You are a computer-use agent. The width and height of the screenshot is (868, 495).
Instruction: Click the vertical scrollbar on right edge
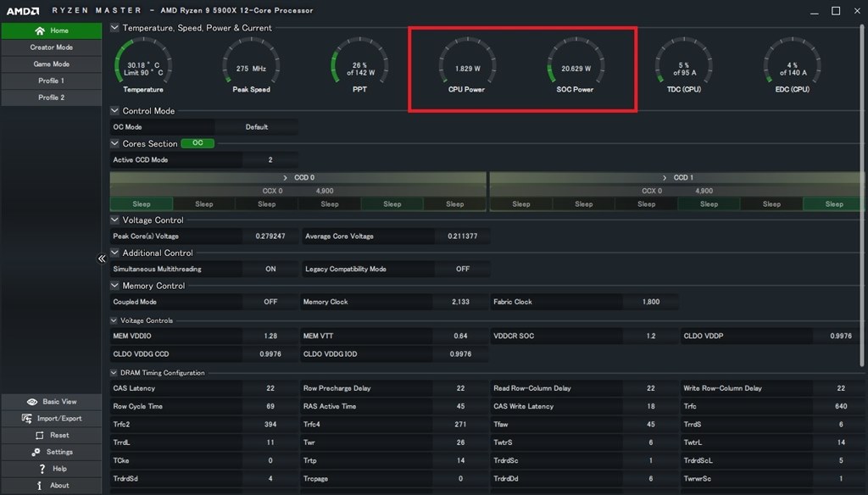(x=862, y=197)
